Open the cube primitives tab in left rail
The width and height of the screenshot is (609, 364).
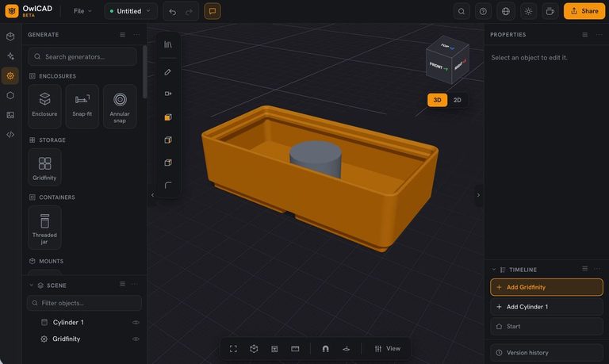[x=10, y=36]
